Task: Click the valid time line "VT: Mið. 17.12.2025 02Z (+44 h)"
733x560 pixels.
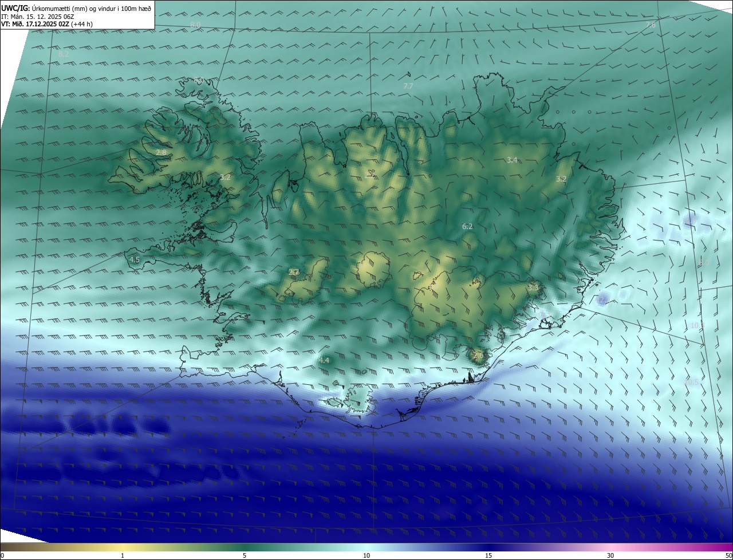Action: pos(47,24)
